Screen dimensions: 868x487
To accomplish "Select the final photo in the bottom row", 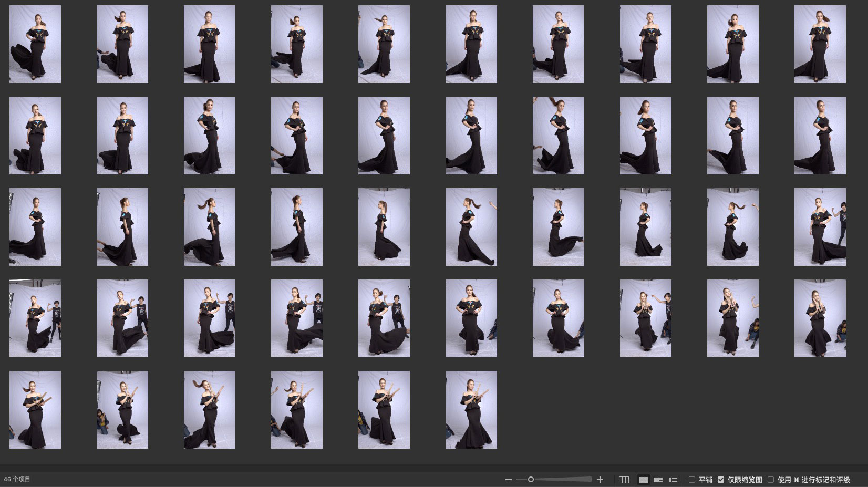I will tap(471, 410).
